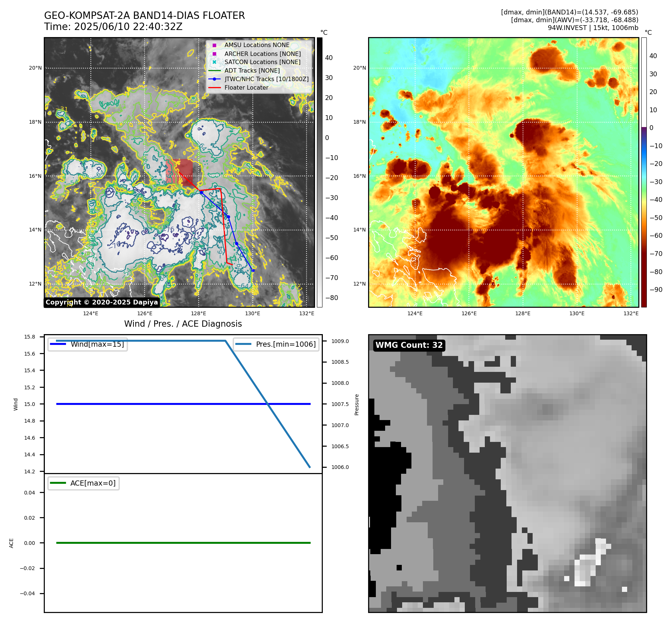Click the rainbow temperature colorbar of right map
Viewport: 672px width, 626px height.
(x=644, y=172)
